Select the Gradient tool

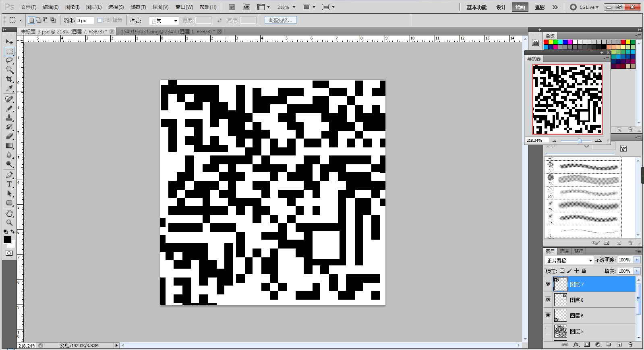(9, 145)
